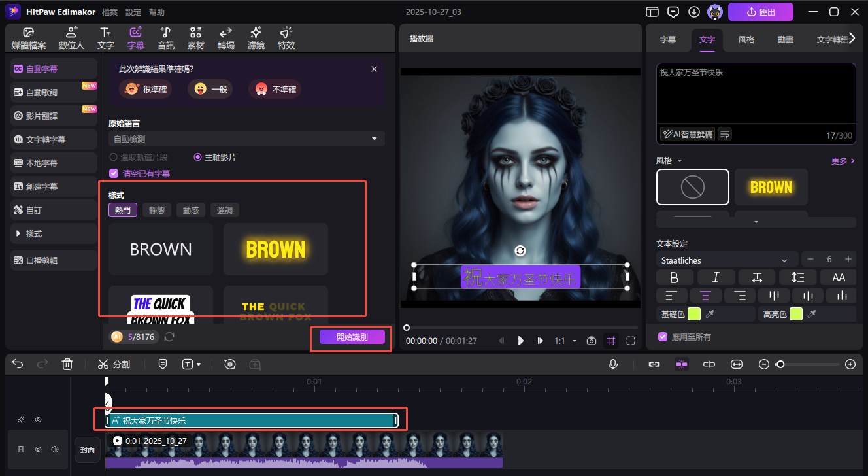Open the 風格 tab in right panel
The width and height of the screenshot is (868, 476).
point(746,39)
